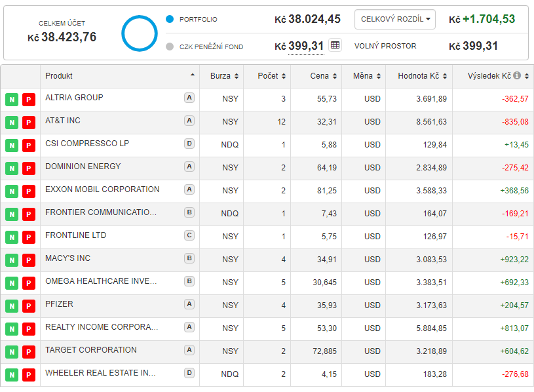Image resolution: width=534 pixels, height=392 pixels.
Task: Sort table by Produkt column
Action: (119, 76)
